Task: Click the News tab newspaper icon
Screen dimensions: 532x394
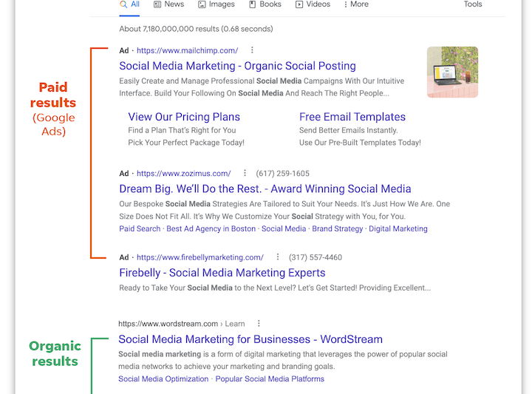Action: 157,4
